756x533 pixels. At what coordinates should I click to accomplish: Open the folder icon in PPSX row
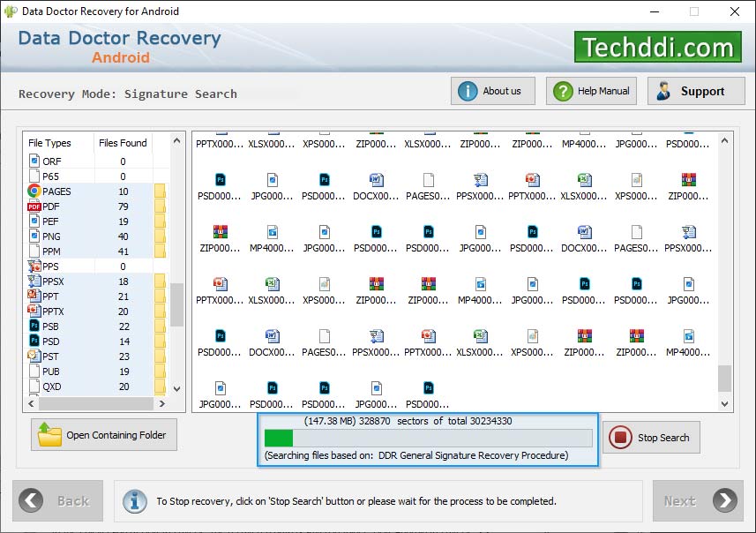pyautogui.click(x=160, y=281)
